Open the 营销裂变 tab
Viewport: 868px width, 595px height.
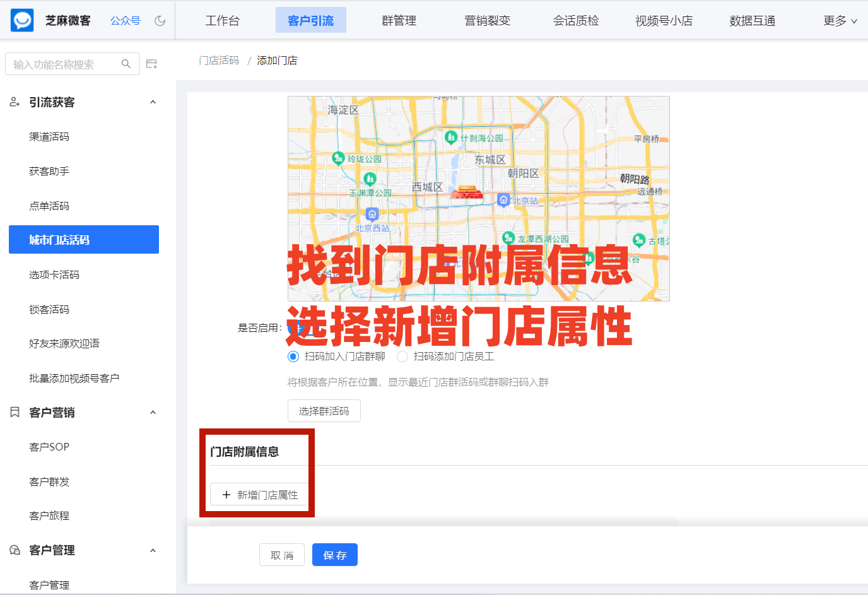[488, 21]
